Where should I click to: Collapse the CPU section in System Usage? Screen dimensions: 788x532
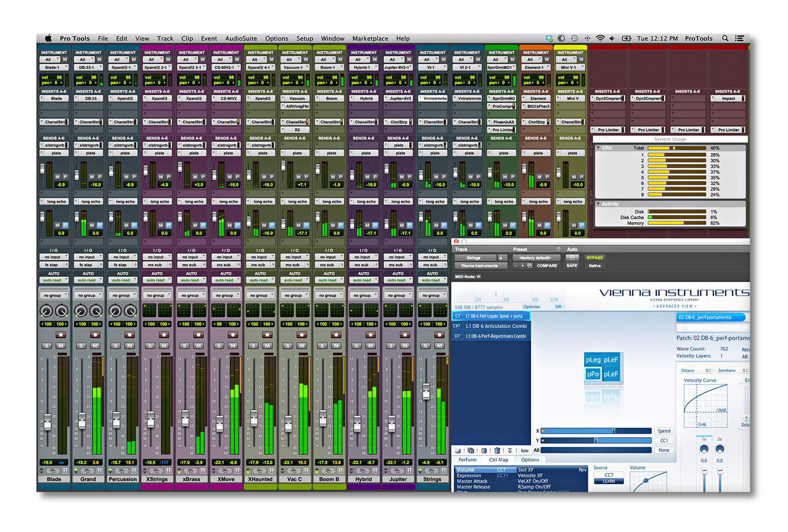[598, 148]
